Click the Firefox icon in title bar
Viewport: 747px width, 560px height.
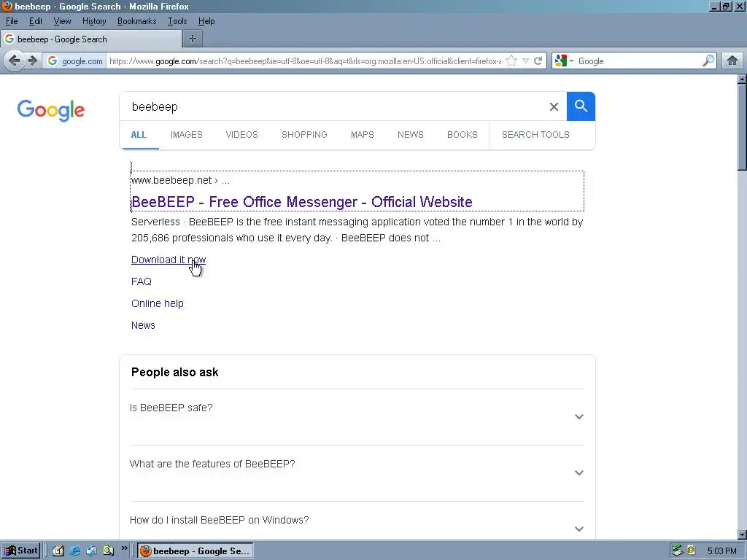coord(7,6)
